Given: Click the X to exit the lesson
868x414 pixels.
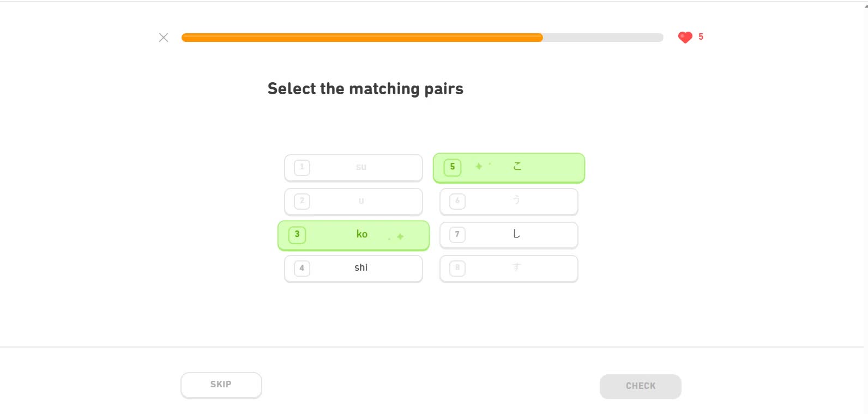Looking at the screenshot, I should [x=163, y=37].
